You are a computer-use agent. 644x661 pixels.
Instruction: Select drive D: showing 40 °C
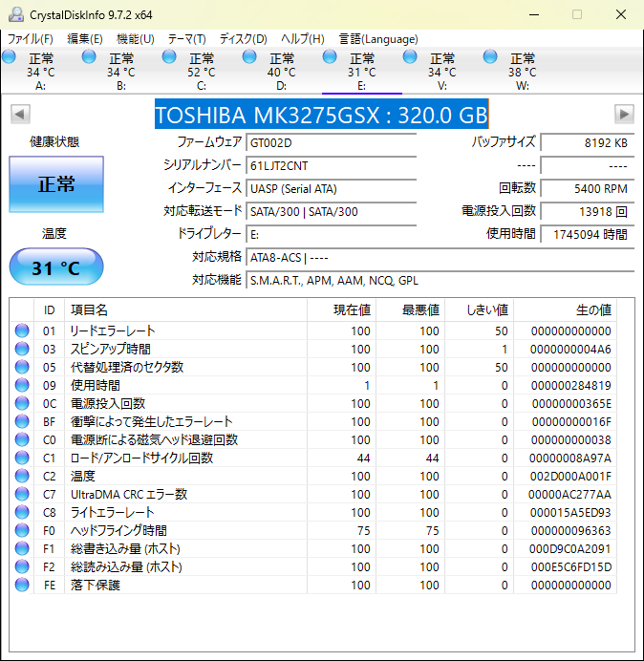pos(281,72)
